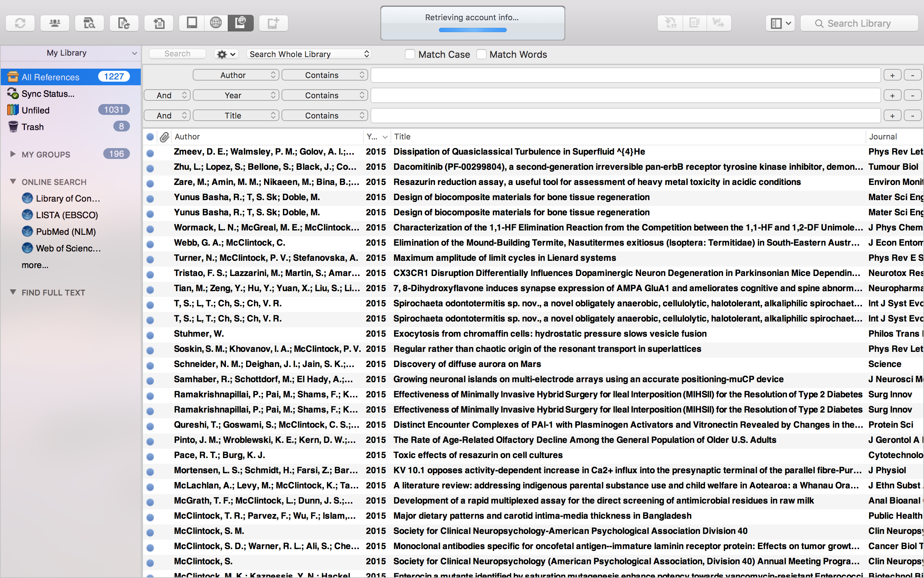Select LISTA (EBSCO) online search
The image size is (924, 578).
[60, 215]
